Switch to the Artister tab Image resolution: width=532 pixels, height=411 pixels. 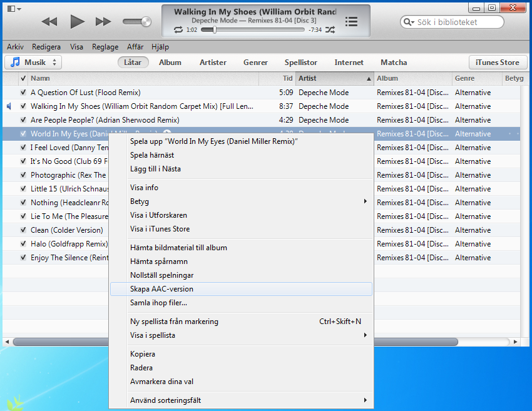coord(213,63)
